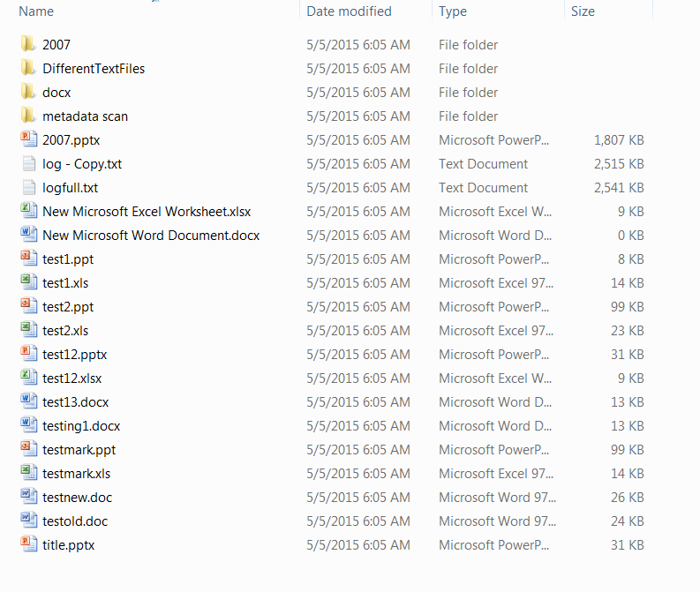Sort by the Date modified column header
The width and height of the screenshot is (700, 592).
coord(349,11)
